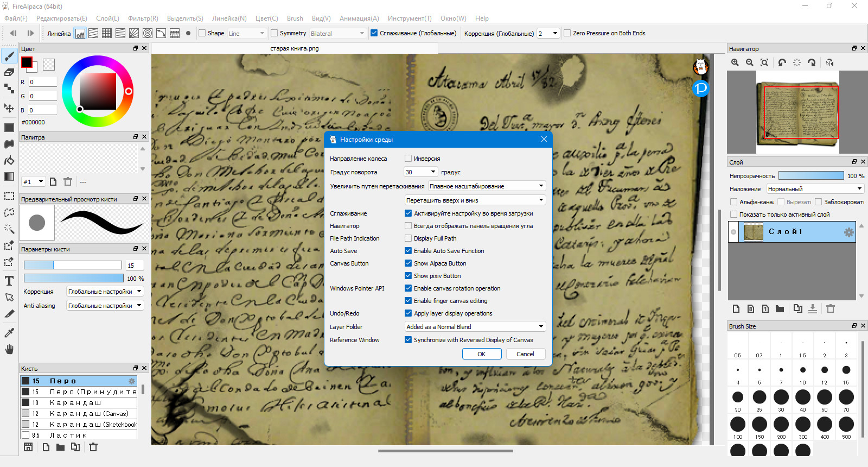
Task: Uncheck Enable Auto Save Function
Action: point(408,251)
